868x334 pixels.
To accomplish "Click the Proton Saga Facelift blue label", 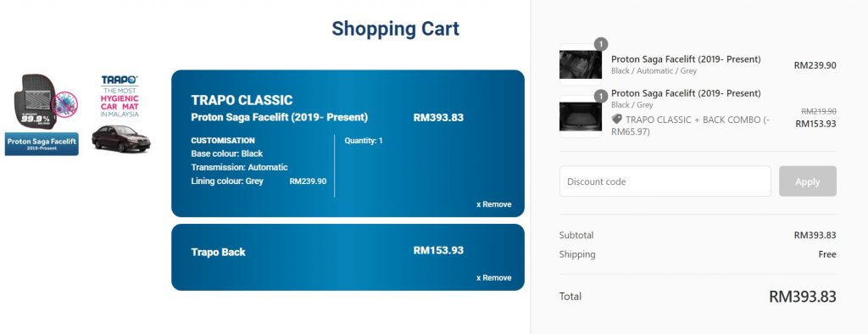I will [42, 144].
